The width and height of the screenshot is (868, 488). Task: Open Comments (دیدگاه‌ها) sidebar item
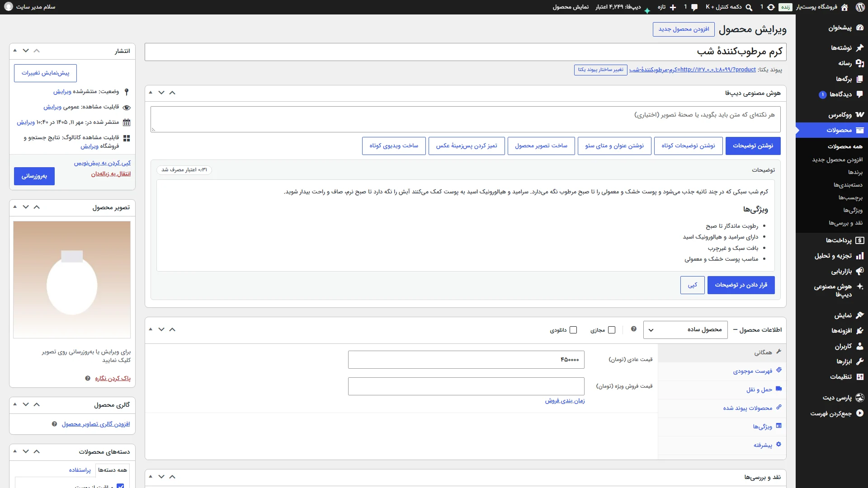coord(832,94)
